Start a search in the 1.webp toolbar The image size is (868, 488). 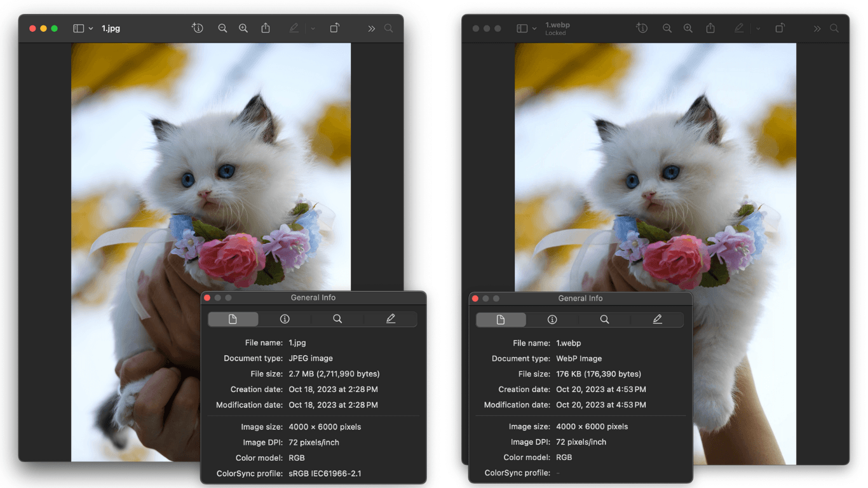(833, 28)
